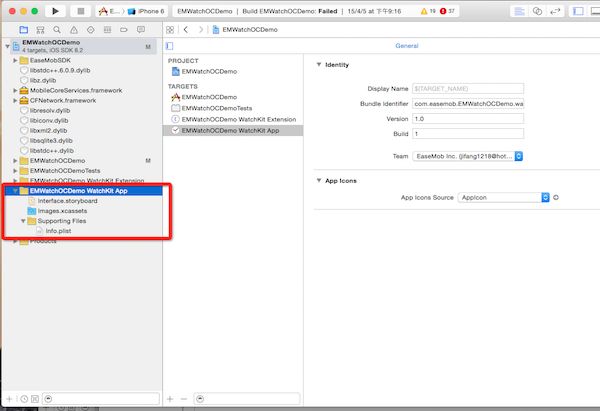Remove selected target with minus button
600x411 pixels.
coord(184,399)
